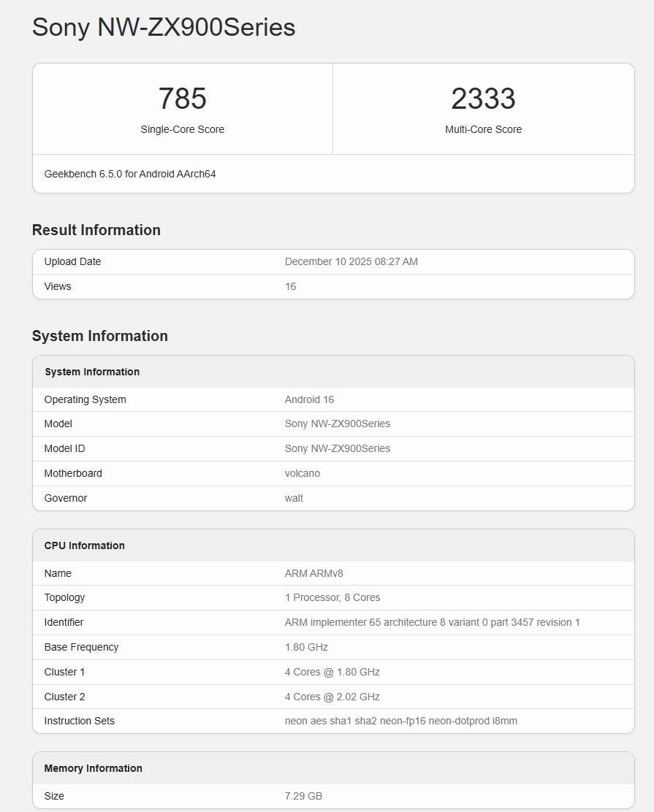Click the Model ID row value

(x=337, y=448)
